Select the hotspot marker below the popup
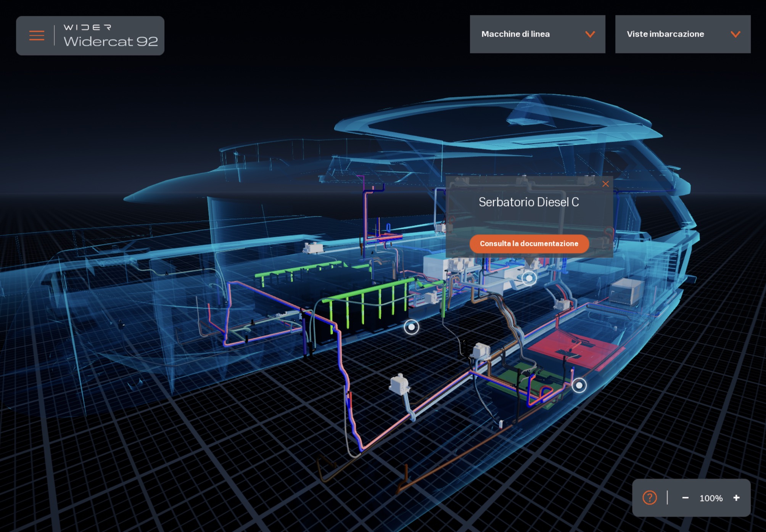Image resolution: width=766 pixels, height=532 pixels. [x=529, y=278]
